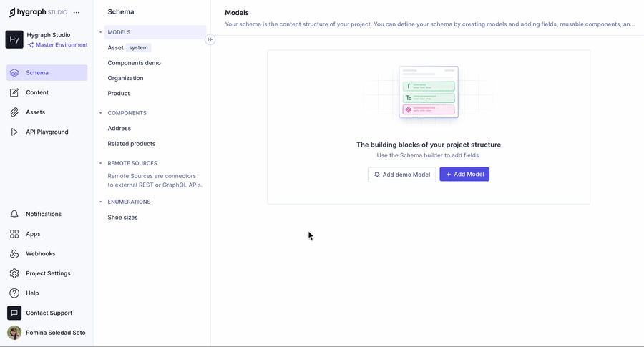Collapse the MODELS section arrow
This screenshot has width=644, height=347.
coord(101,32)
